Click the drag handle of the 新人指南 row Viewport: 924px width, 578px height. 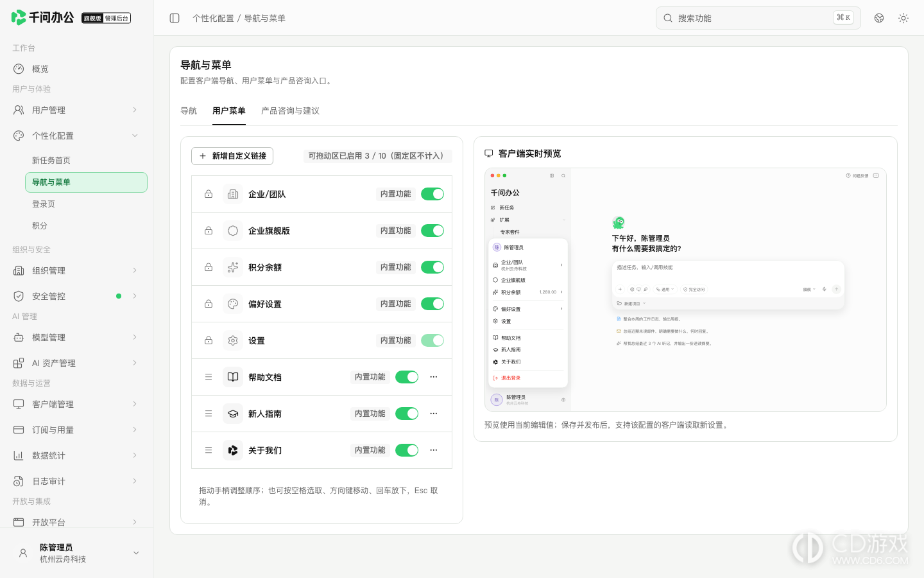point(209,414)
